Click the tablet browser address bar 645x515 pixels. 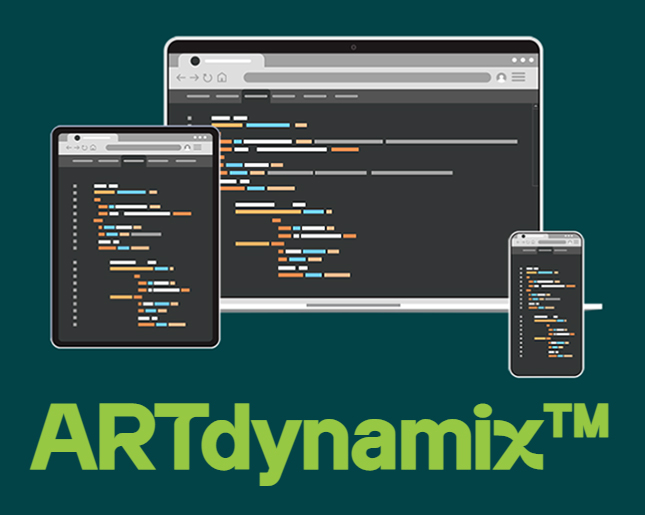(143, 147)
